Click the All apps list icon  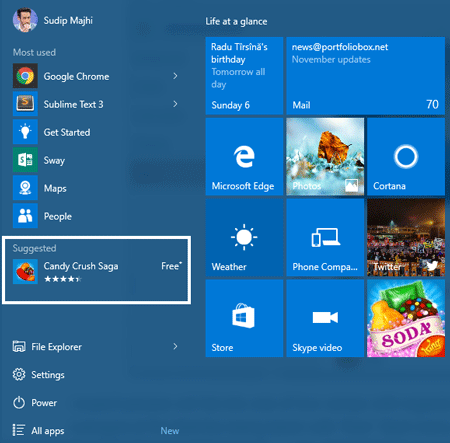(x=19, y=430)
